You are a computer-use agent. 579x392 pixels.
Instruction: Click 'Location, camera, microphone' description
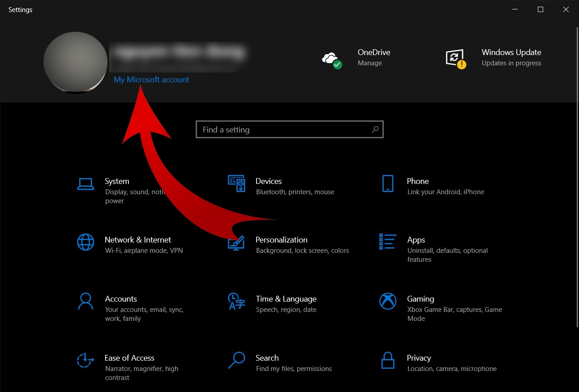point(452,369)
